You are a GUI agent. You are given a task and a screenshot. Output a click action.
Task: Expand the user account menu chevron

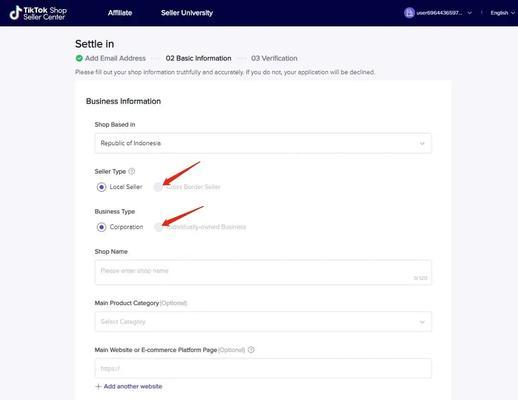click(x=470, y=13)
